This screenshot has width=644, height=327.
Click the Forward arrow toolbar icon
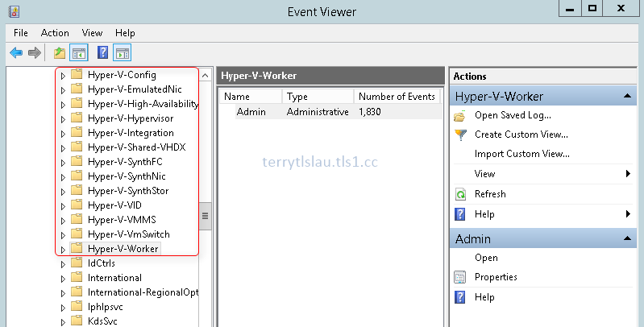pos(35,52)
